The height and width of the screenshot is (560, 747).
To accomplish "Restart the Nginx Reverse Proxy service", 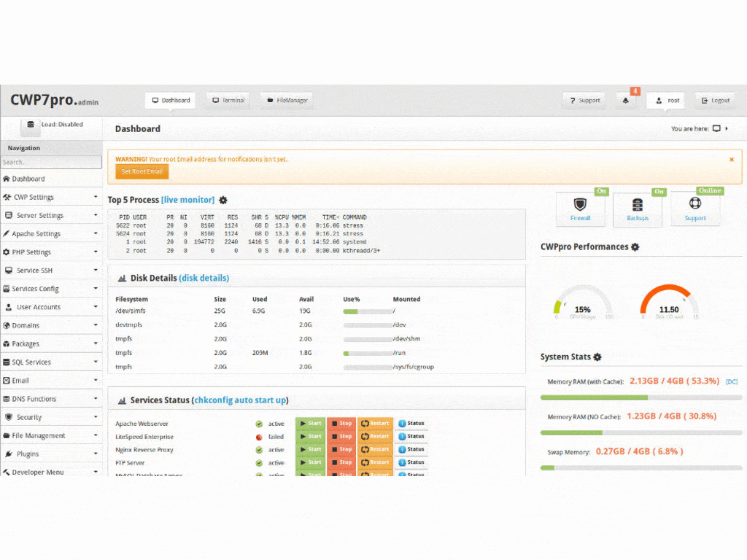I will pos(376,449).
